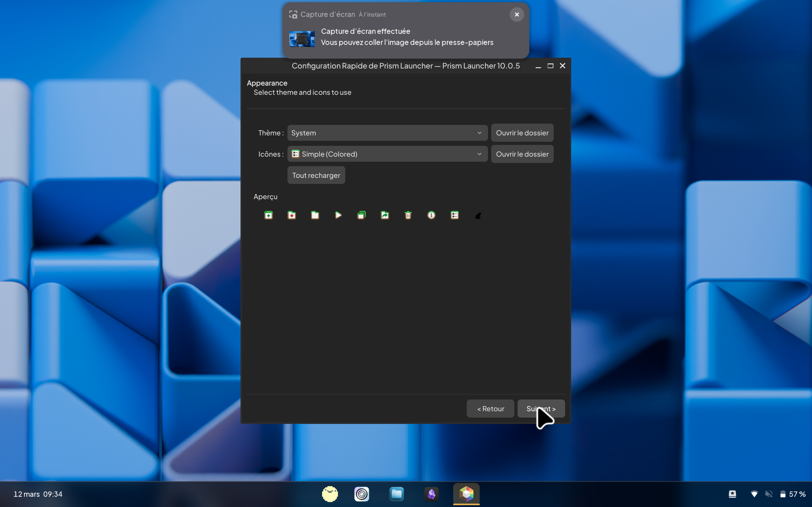812x507 pixels.
Task: Click the black cat preview icon
Action: 478,215
